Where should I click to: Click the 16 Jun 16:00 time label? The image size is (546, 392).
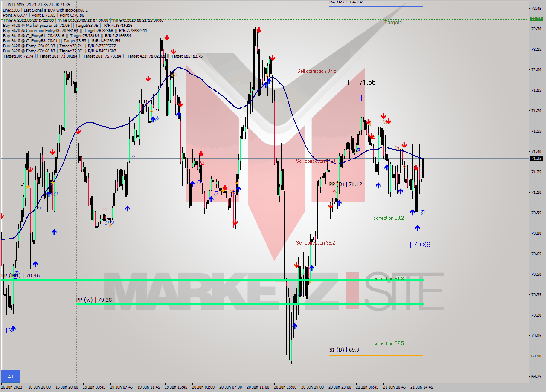pyautogui.click(x=39, y=387)
